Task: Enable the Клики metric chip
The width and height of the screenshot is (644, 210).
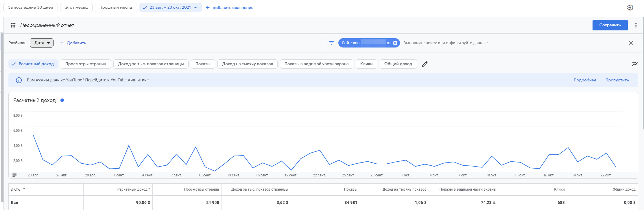Action: tap(366, 64)
